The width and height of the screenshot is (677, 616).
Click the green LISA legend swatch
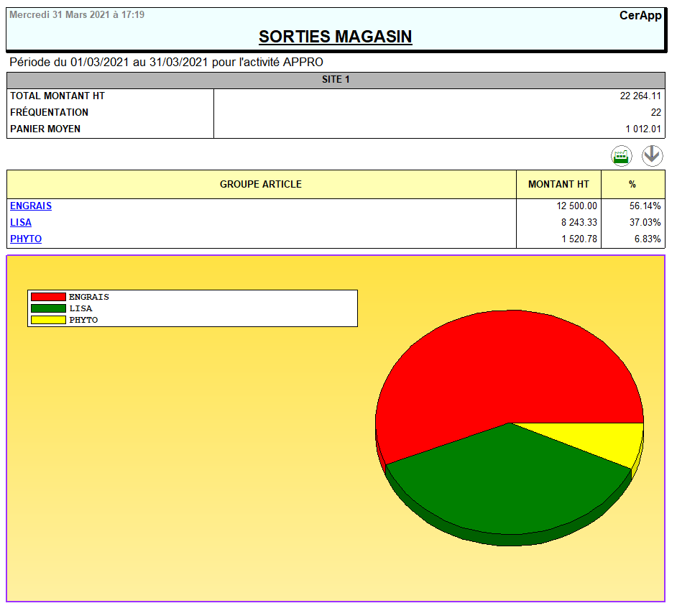[48, 308]
